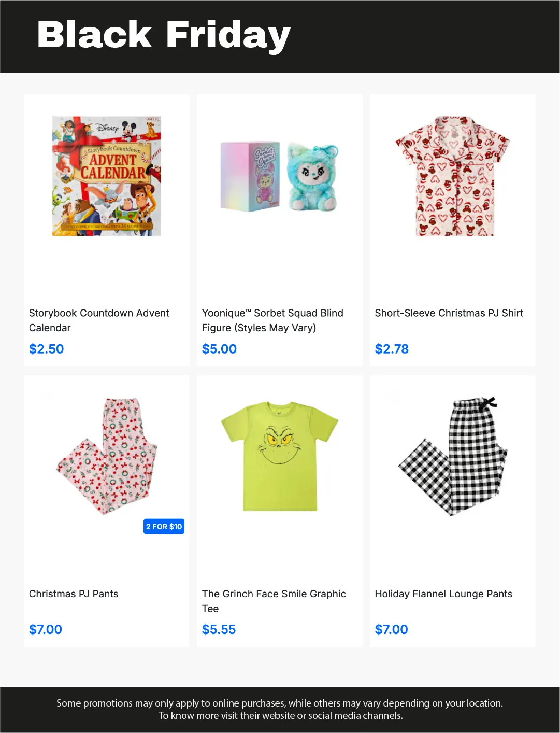560x733 pixels.
Task: Click the $2.50 advent calendar price
Action: pyautogui.click(x=47, y=349)
